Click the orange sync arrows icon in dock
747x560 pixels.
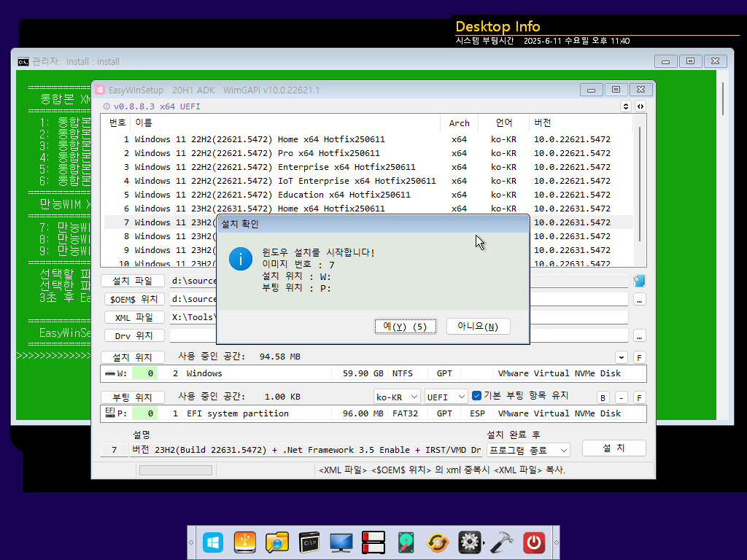coord(438,542)
